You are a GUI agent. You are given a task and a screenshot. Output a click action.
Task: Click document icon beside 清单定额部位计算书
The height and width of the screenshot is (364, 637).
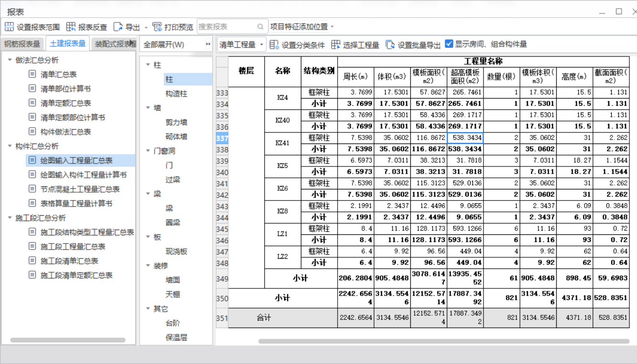[32, 117]
